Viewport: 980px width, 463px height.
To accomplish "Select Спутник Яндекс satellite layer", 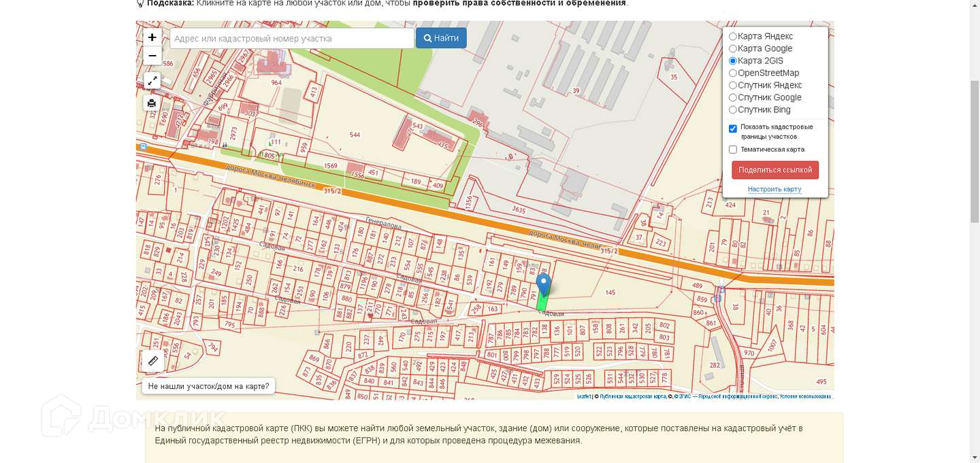I will [x=733, y=85].
